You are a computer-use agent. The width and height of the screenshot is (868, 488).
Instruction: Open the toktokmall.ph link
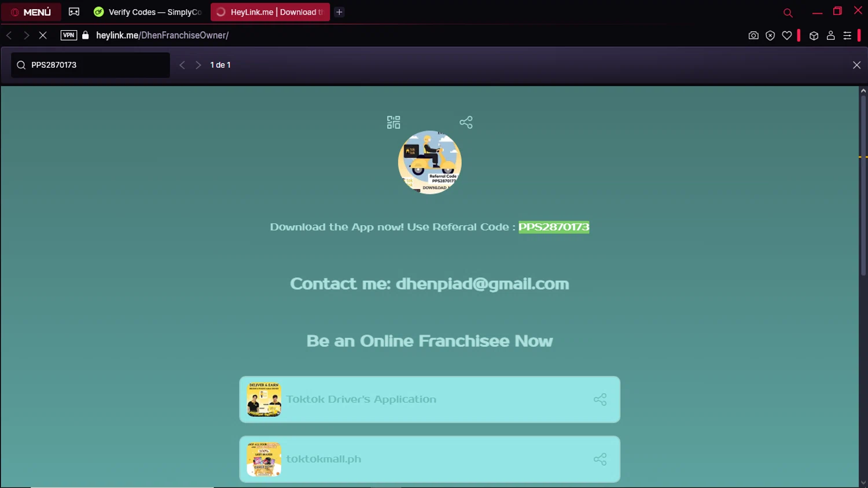pyautogui.click(x=430, y=459)
